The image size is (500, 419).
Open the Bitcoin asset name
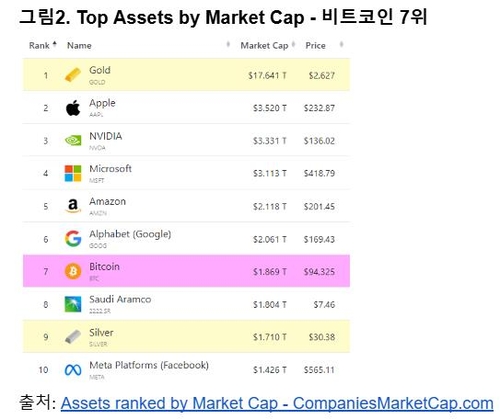(x=104, y=266)
